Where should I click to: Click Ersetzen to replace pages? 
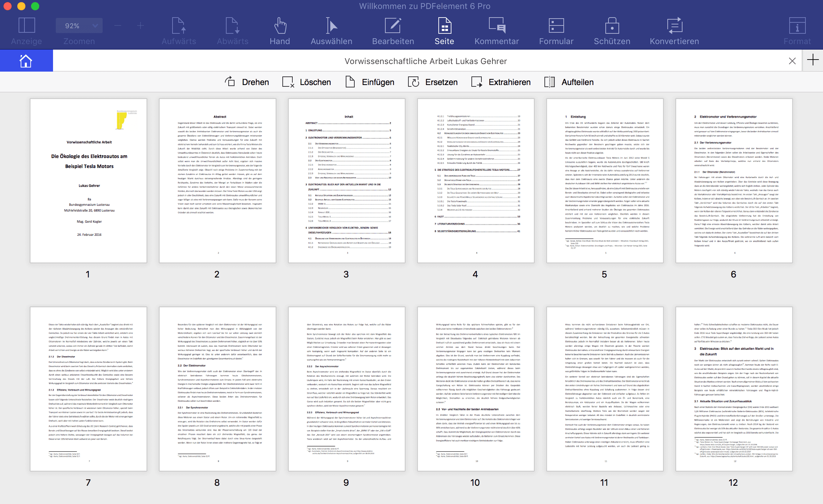(x=433, y=82)
